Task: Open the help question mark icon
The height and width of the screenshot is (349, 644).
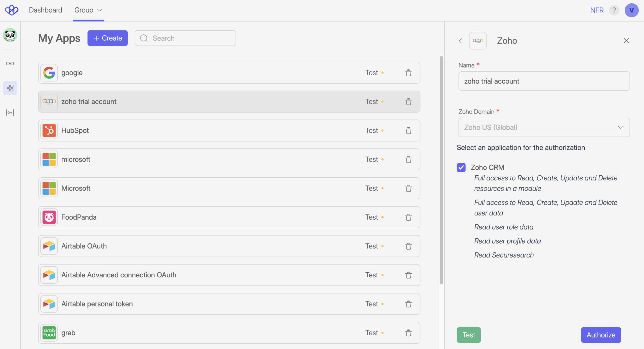Action: pos(614,10)
